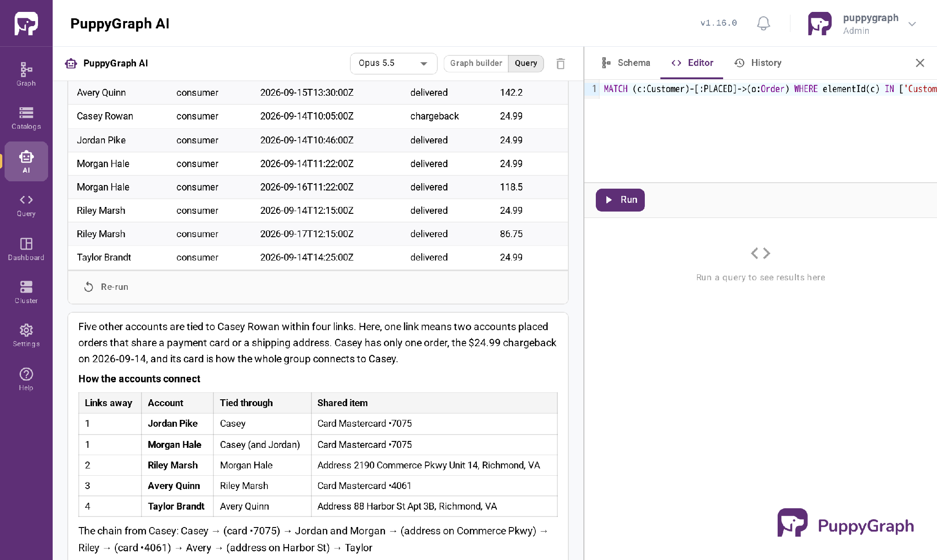937x560 pixels.
Task: Open notifications bell
Action: click(763, 23)
